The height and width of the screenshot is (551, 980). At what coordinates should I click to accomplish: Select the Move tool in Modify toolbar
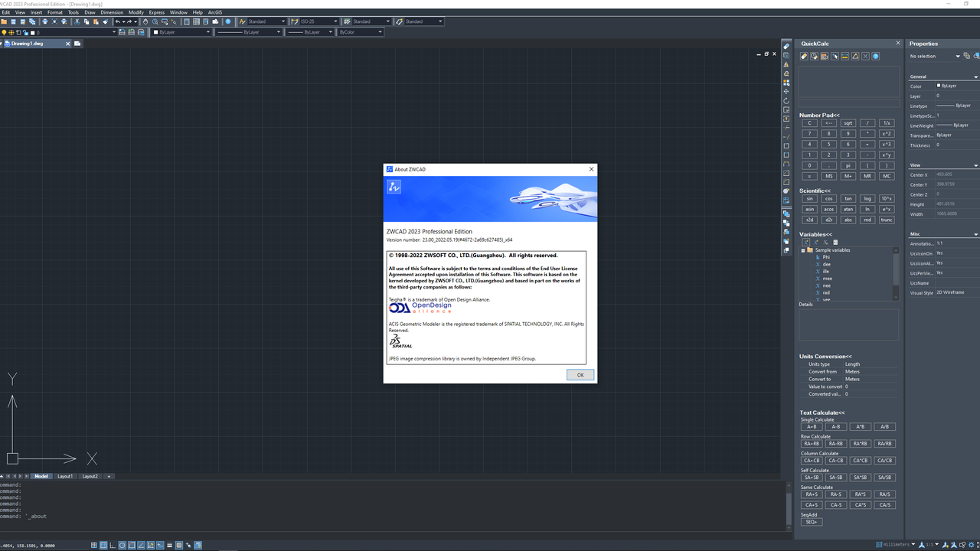click(x=786, y=92)
